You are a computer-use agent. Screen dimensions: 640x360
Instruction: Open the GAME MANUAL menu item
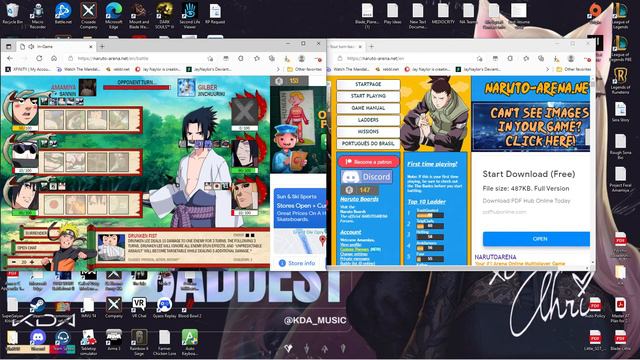(368, 108)
